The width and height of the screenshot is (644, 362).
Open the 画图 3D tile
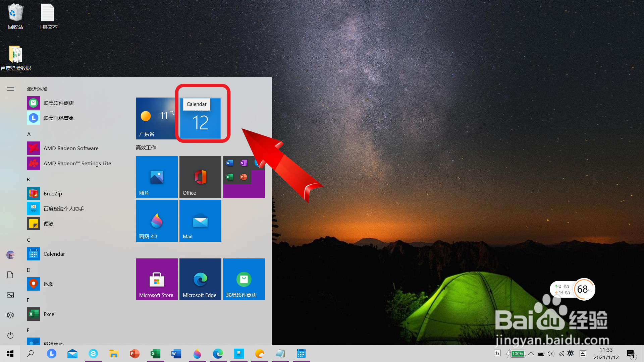coord(157,221)
